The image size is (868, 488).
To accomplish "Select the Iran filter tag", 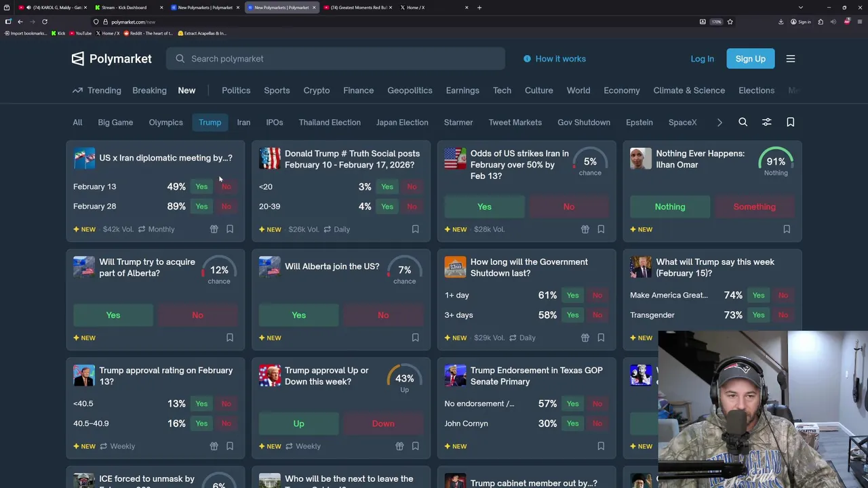I will pos(243,122).
